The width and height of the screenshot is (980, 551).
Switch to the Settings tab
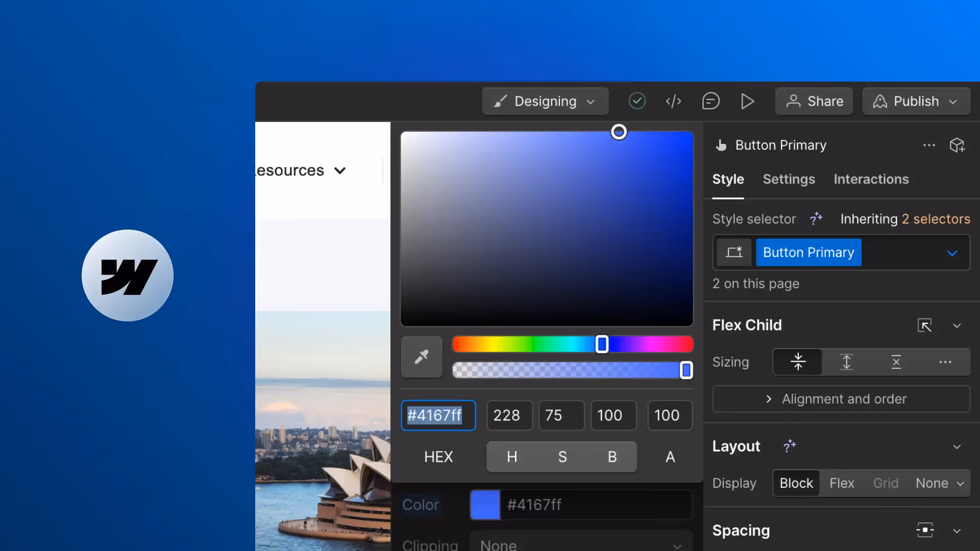[789, 180]
